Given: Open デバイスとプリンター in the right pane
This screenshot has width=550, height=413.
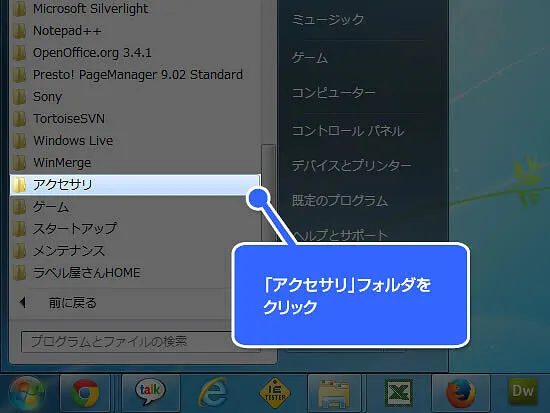Looking at the screenshot, I should 351,165.
